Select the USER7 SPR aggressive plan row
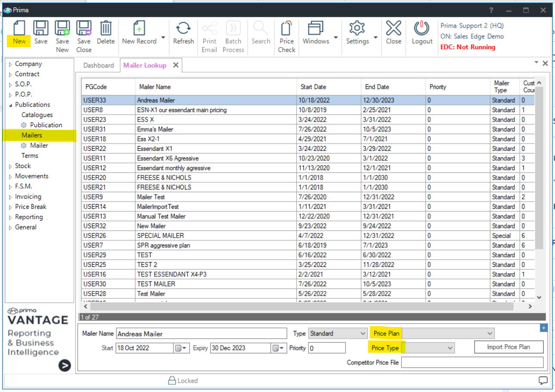Image resolution: width=555 pixels, height=392 pixels. [x=308, y=245]
